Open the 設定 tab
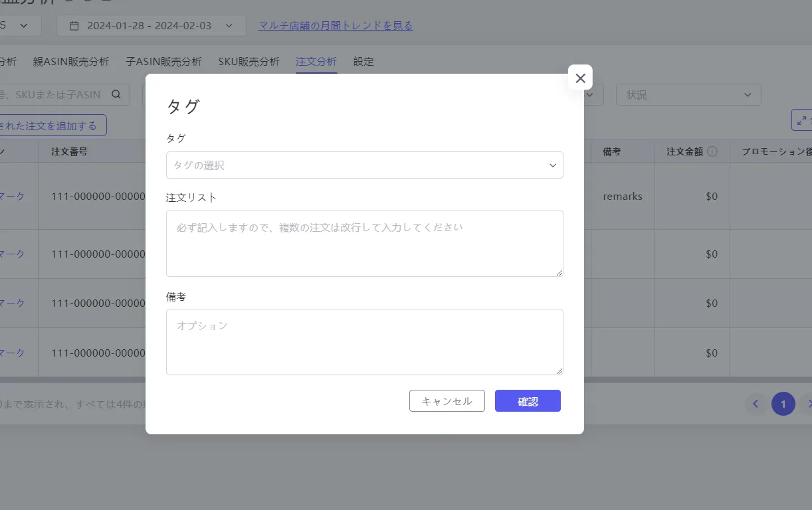This screenshot has height=510, width=812. (363, 62)
